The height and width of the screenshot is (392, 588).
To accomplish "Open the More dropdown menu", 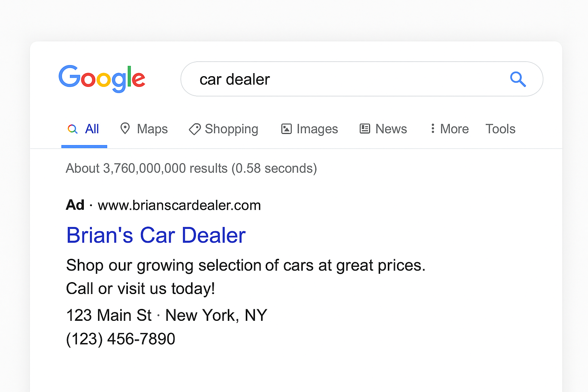I will point(449,129).
